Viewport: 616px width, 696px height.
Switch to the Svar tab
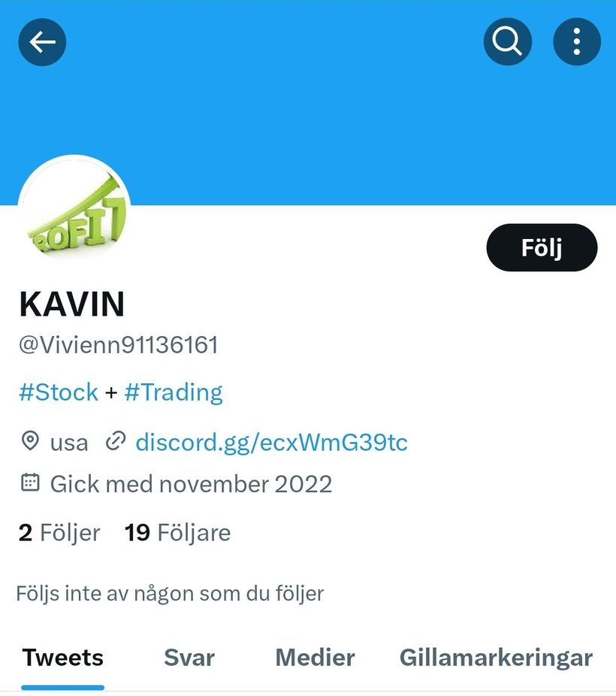click(x=189, y=658)
